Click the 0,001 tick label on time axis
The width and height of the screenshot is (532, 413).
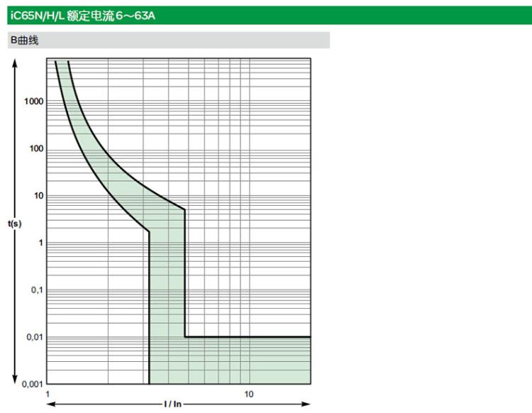point(33,384)
